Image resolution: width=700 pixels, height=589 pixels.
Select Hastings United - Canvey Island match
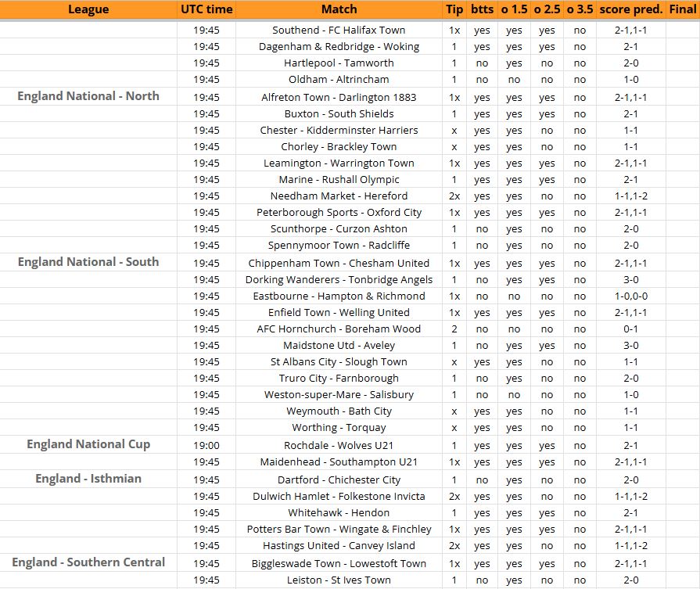pos(339,546)
